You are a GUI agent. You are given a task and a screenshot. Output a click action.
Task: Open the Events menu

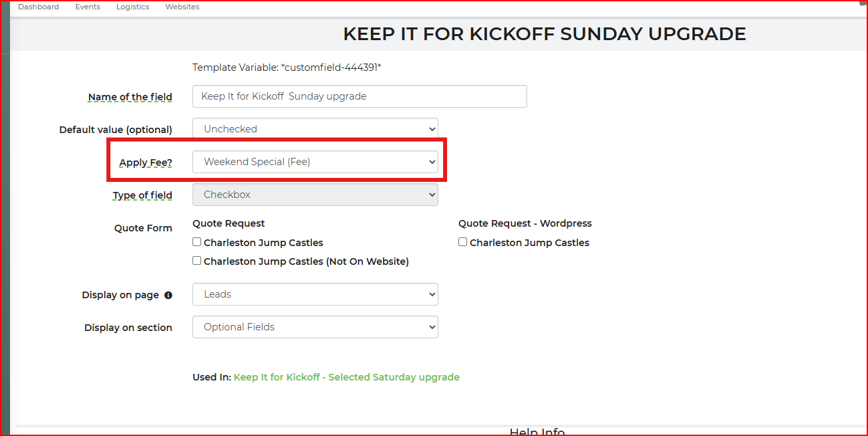click(88, 7)
